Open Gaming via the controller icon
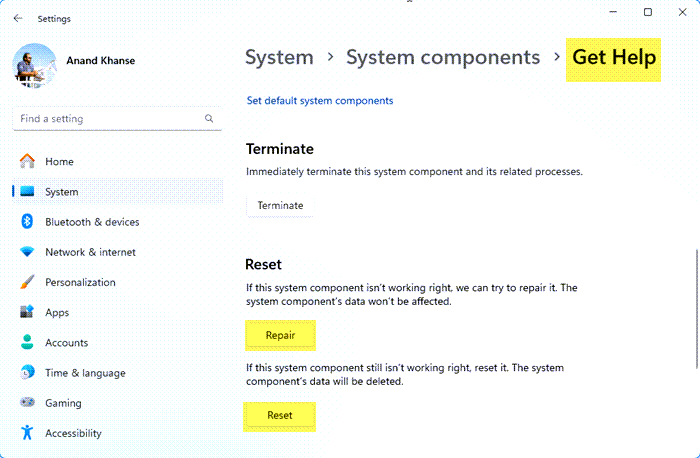The width and height of the screenshot is (700, 458). tap(27, 403)
